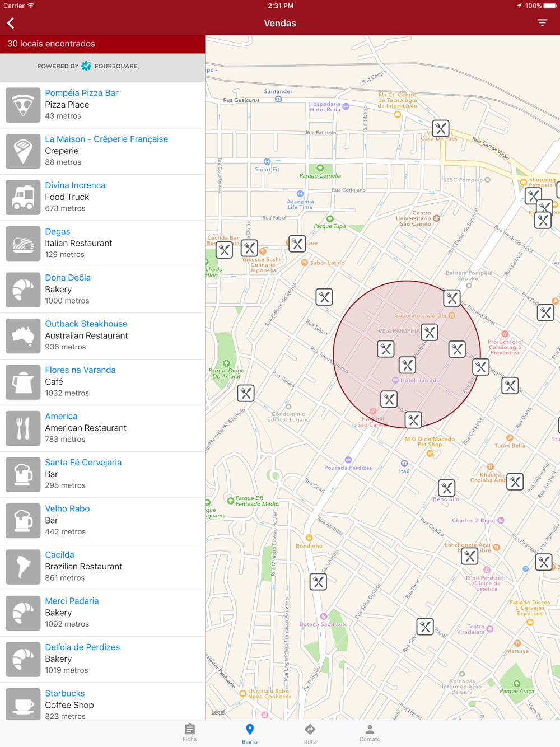This screenshot has width=560, height=747.
Task: Open the filter options icon
Action: coord(542,23)
